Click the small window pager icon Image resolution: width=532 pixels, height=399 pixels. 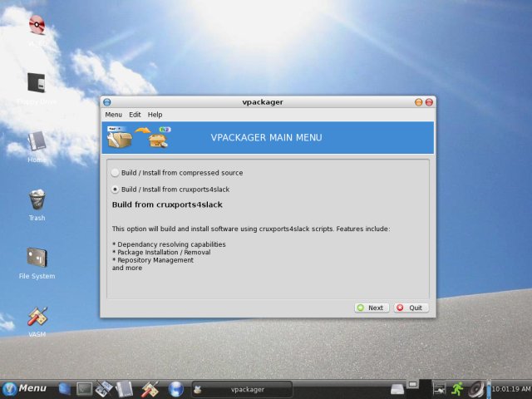tap(412, 384)
